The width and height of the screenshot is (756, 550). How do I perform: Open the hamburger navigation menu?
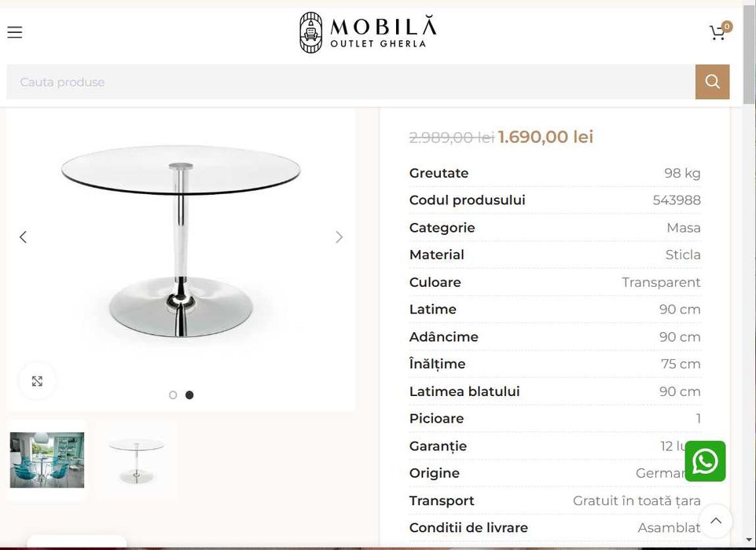[x=15, y=32]
